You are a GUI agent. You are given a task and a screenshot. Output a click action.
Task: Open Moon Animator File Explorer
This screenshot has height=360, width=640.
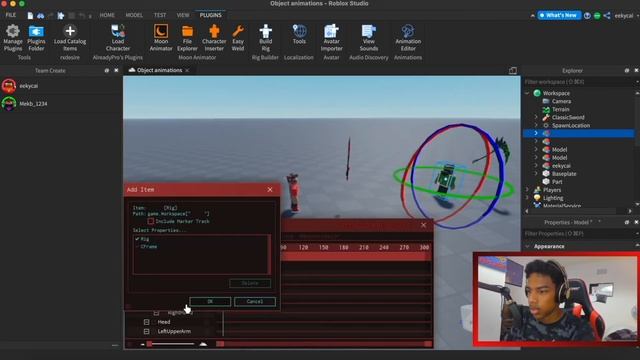[187, 38]
